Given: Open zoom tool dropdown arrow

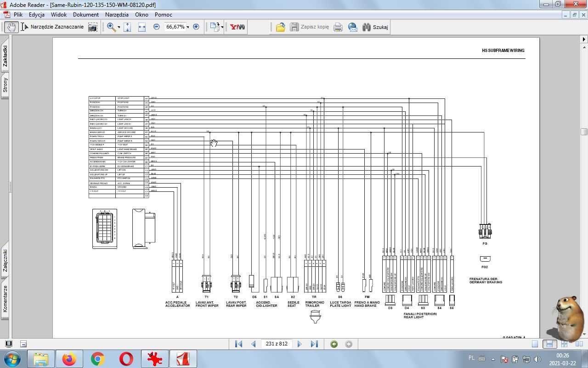Looking at the screenshot, I should tap(119, 27).
